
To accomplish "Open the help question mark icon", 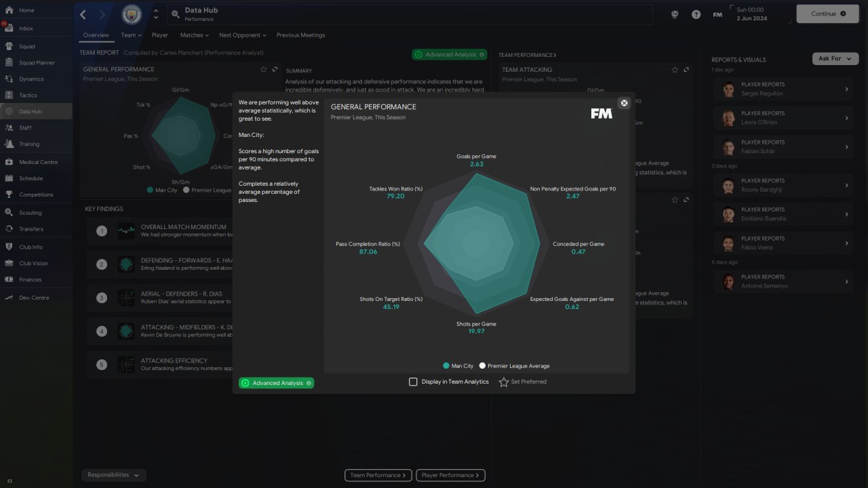I will pos(696,14).
